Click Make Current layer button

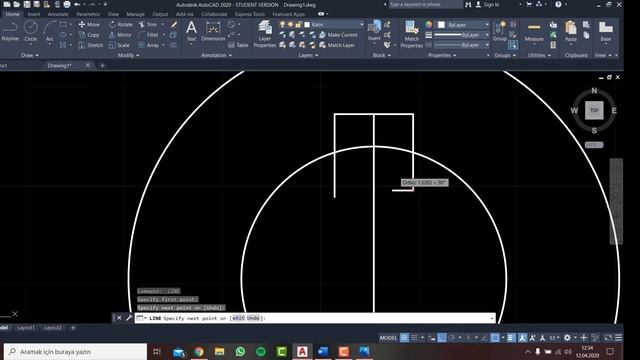pos(338,35)
